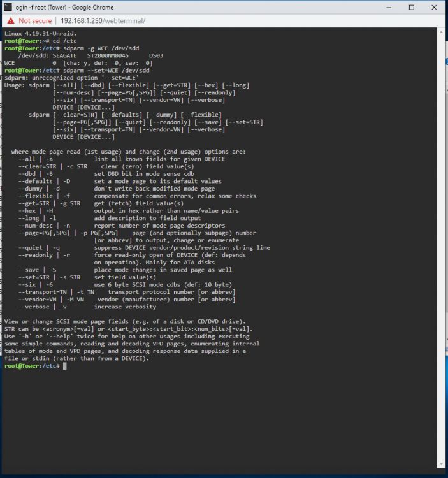Click the '[cha: y, def: 0, sav: 0]' text
The image size is (448, 478).
(x=108, y=63)
